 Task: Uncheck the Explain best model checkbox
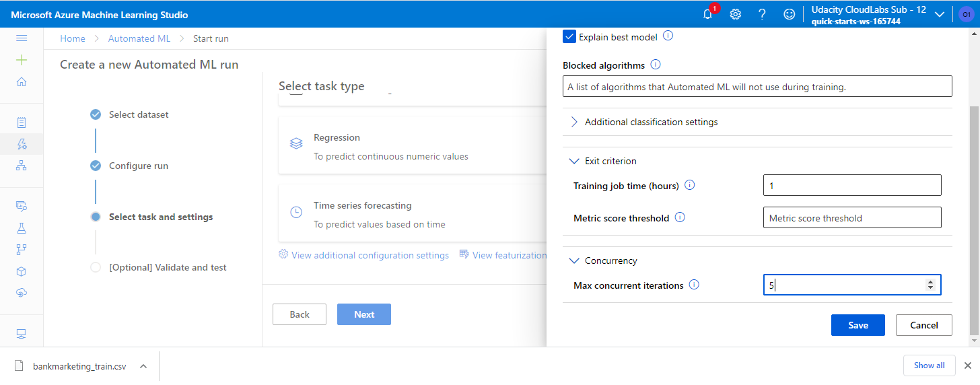click(569, 37)
